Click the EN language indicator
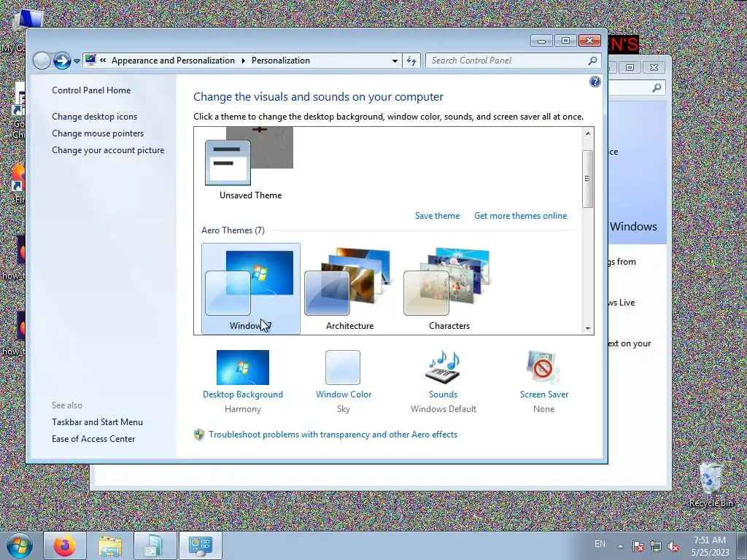The width and height of the screenshot is (747, 560). (600, 544)
